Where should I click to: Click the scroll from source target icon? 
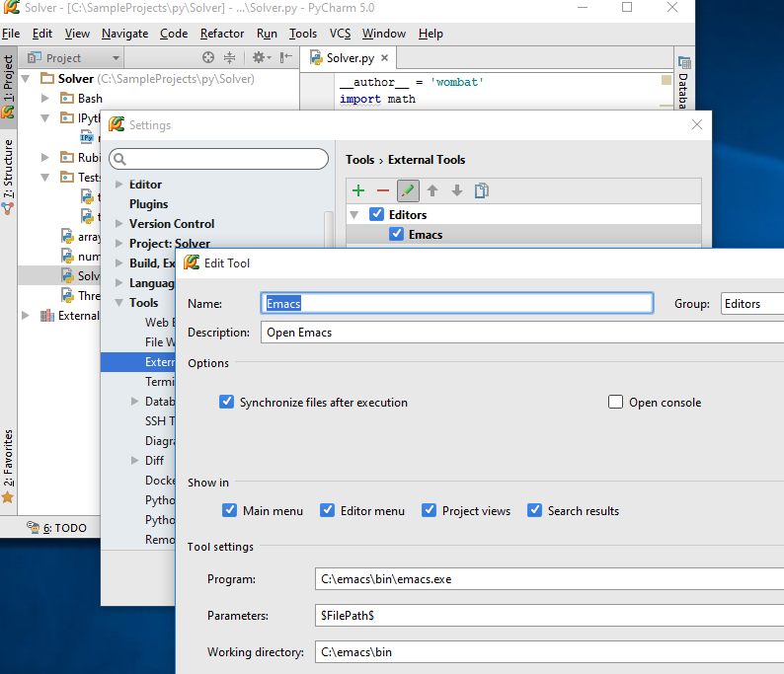click(208, 57)
